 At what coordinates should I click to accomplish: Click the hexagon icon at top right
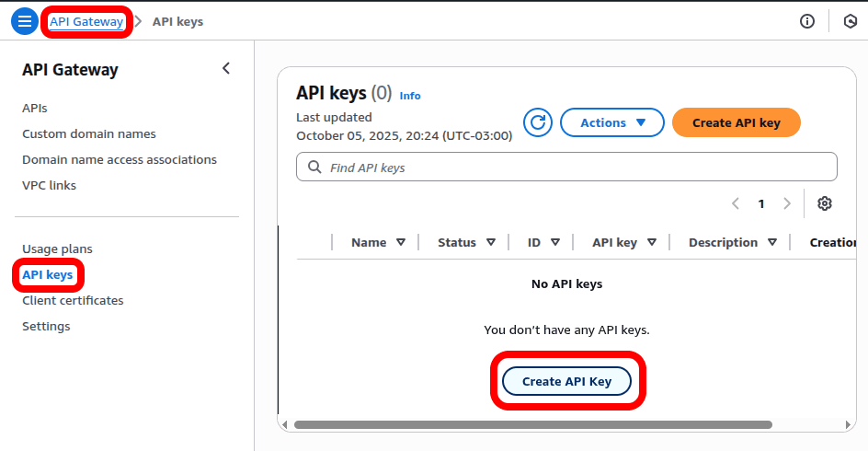[850, 21]
